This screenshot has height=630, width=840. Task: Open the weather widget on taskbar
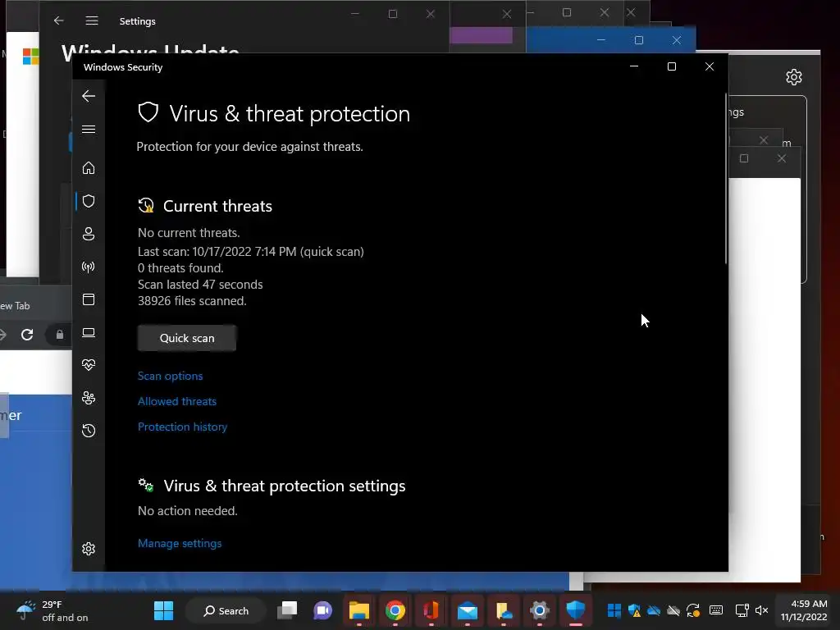tap(52, 610)
